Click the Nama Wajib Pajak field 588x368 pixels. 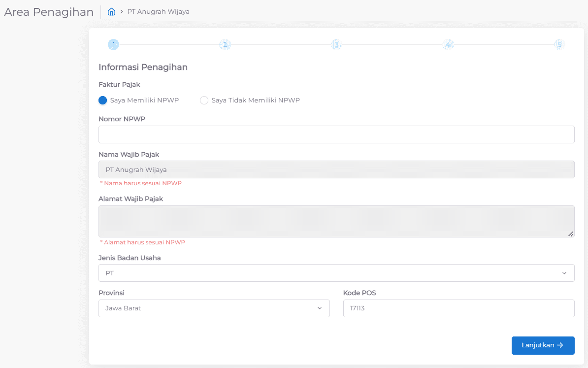click(x=336, y=169)
